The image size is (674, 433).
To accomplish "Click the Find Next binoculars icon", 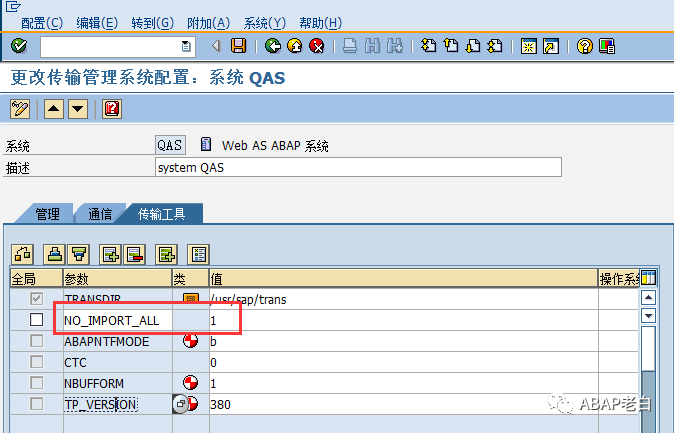I will tap(395, 46).
